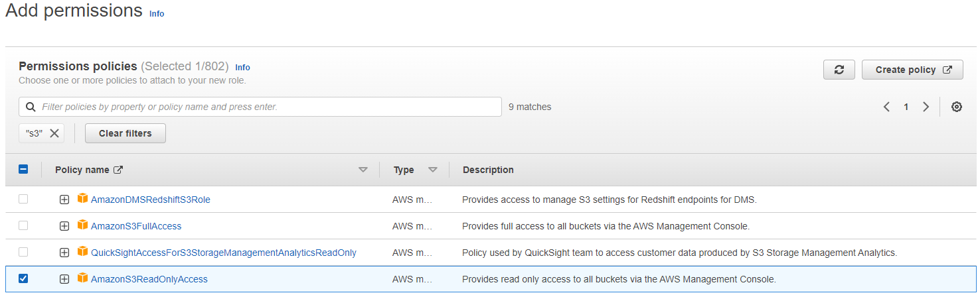Expand AmazonS3ReadOnlyAccess policy details
Screen dimensions: 980x297
coord(64,279)
